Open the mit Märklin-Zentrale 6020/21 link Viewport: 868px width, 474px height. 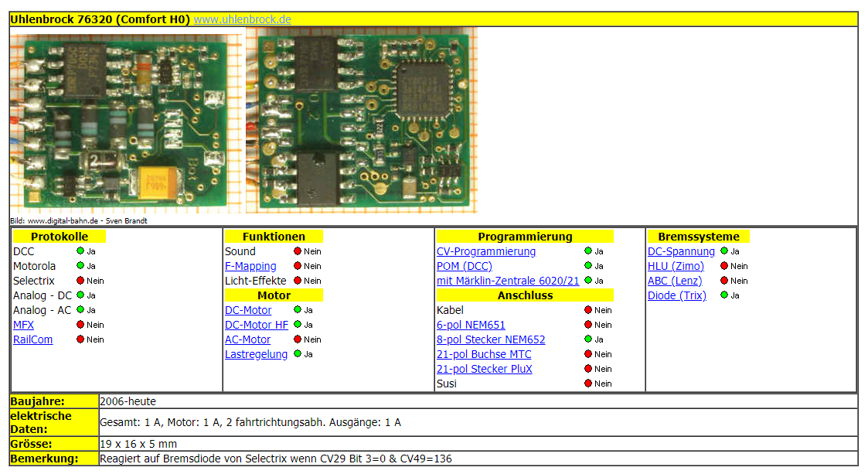508,281
